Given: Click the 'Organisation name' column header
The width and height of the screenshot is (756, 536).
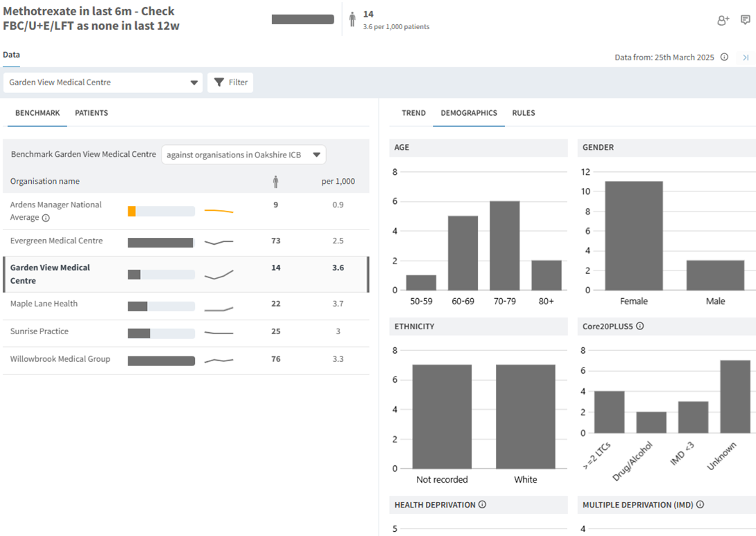Looking at the screenshot, I should [x=45, y=181].
